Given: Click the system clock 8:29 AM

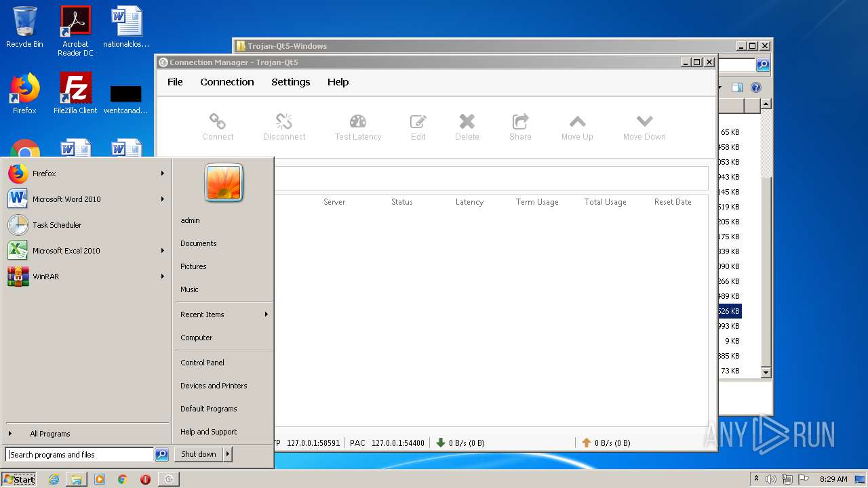Looking at the screenshot, I should point(833,479).
